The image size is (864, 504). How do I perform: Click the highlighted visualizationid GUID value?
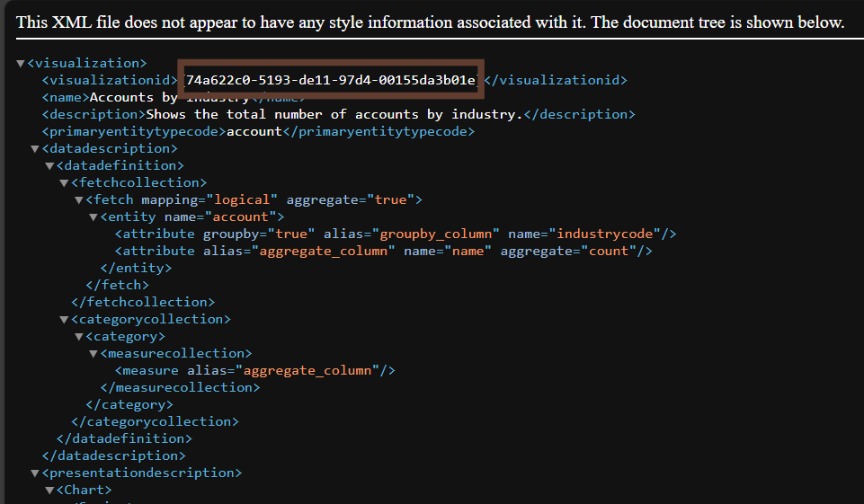(x=331, y=81)
